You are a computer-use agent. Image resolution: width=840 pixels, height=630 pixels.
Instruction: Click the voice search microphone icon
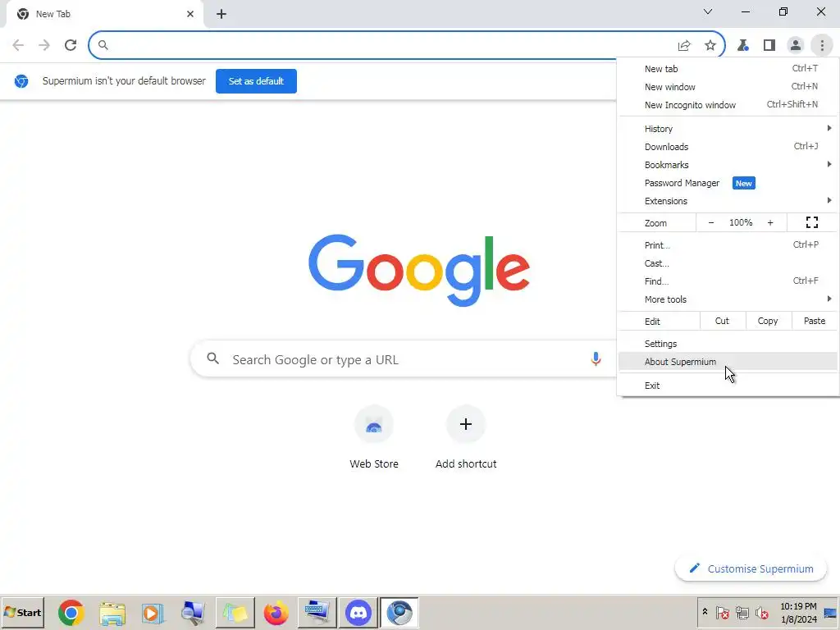(596, 359)
